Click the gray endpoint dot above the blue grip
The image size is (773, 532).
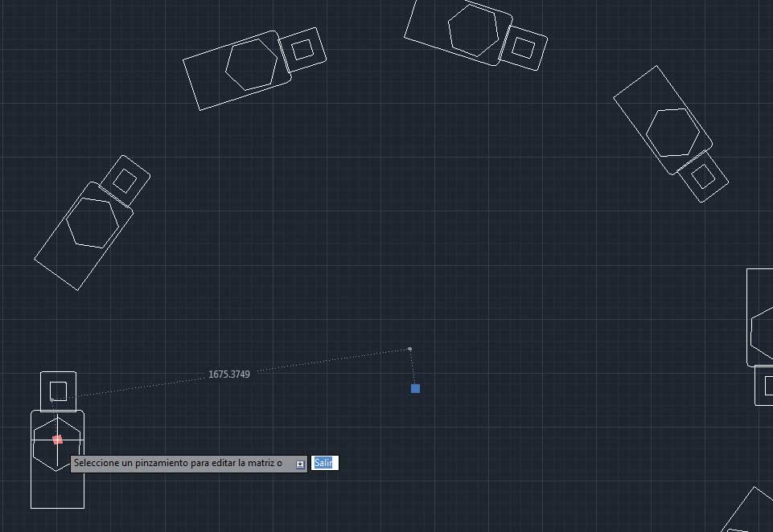point(409,350)
